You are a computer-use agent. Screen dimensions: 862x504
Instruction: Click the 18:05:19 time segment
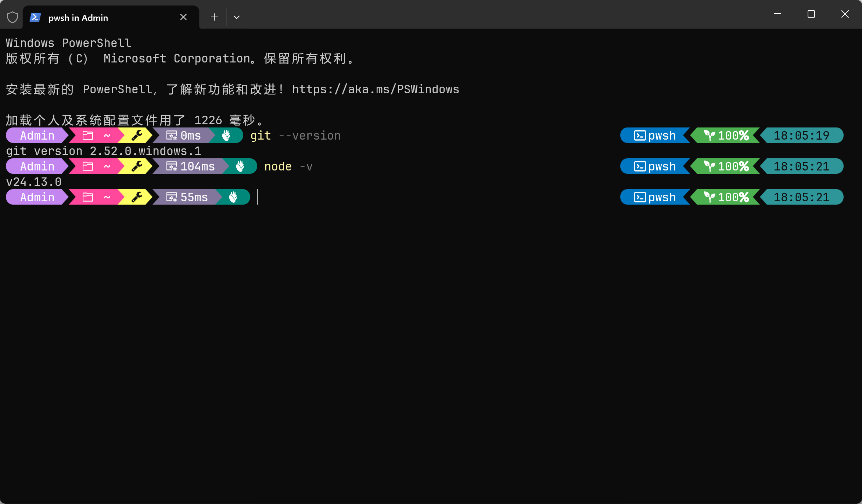(801, 136)
